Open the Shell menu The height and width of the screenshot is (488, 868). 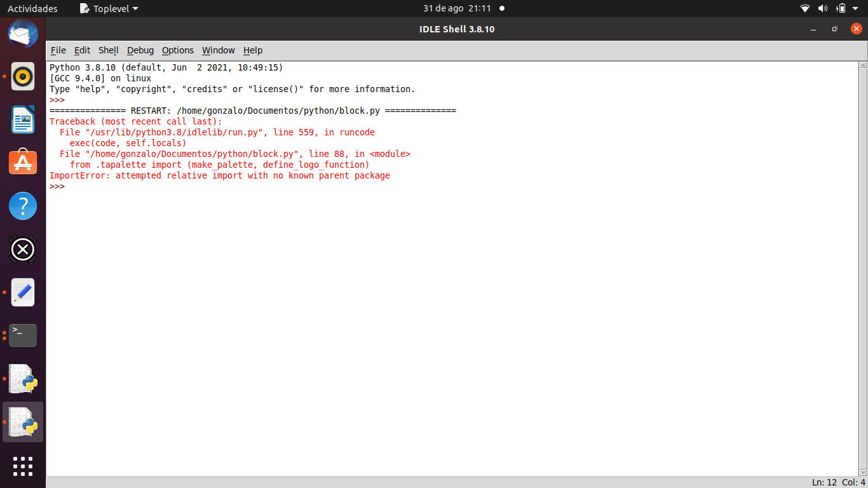(108, 50)
